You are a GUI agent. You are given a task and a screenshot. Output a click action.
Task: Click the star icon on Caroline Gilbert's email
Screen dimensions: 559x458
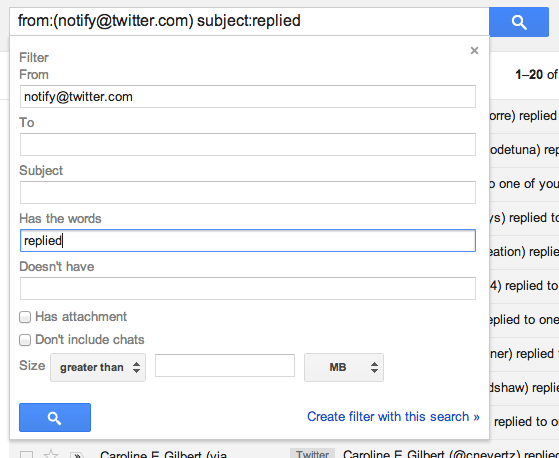tap(50, 454)
